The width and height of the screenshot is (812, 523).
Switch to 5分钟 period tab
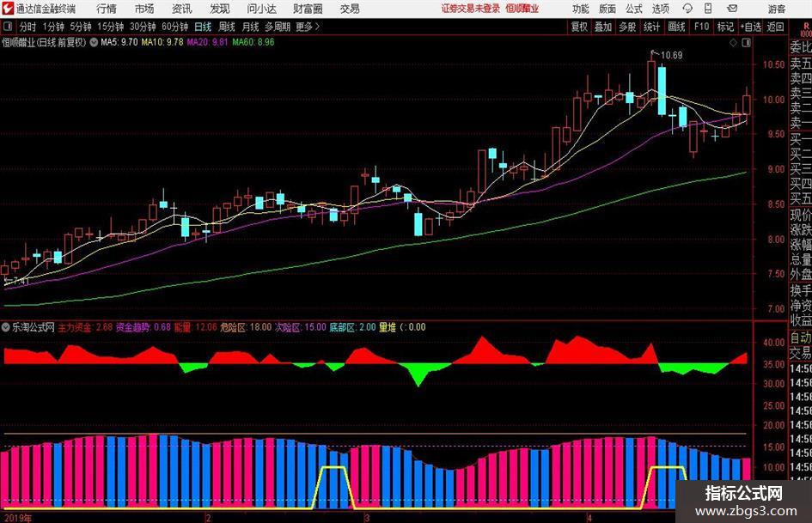pyautogui.click(x=81, y=27)
